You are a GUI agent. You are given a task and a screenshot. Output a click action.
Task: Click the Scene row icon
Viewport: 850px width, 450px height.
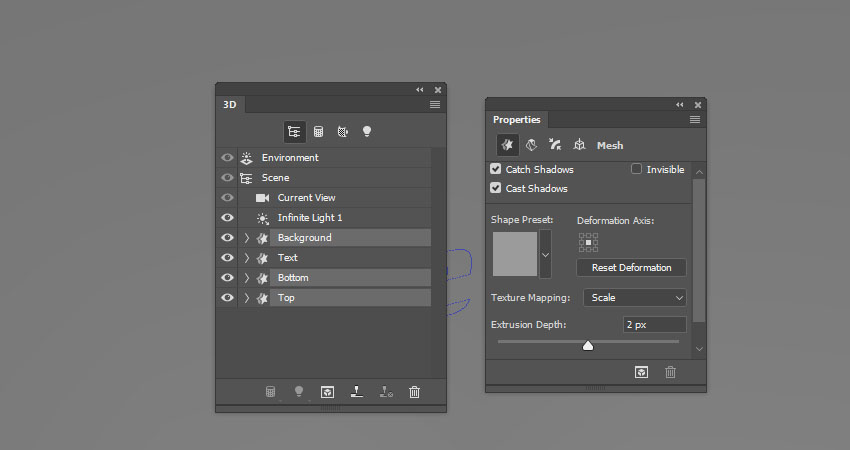click(246, 178)
